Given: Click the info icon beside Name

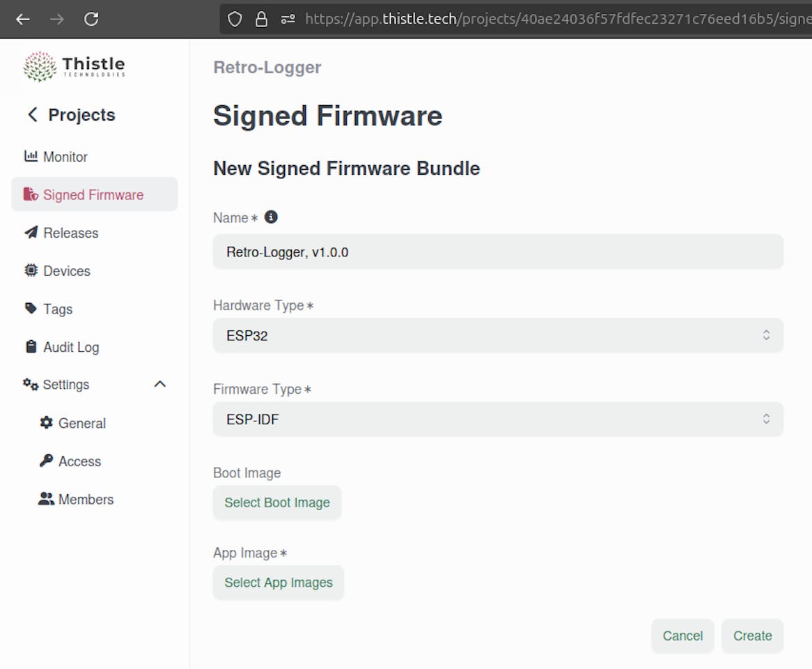Looking at the screenshot, I should click(272, 217).
